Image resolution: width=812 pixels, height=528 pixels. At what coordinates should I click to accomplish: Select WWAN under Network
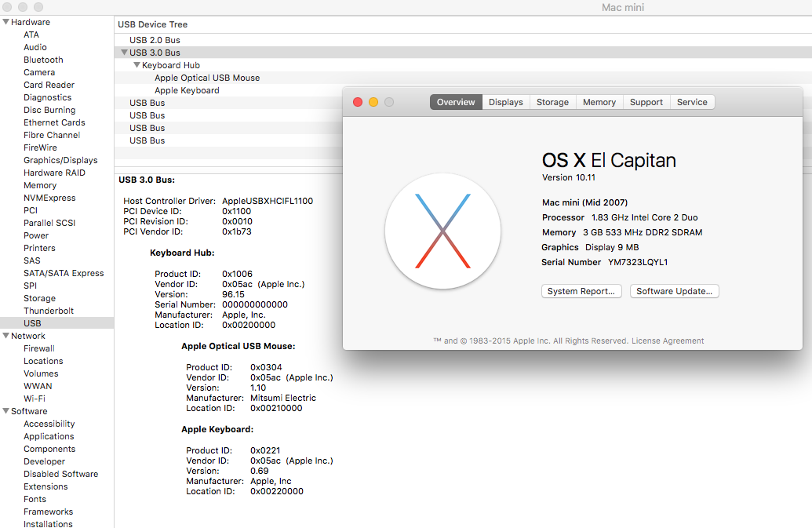pos(38,386)
